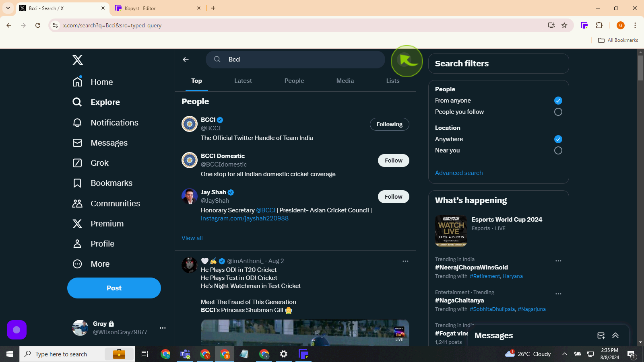Image resolution: width=644 pixels, height=362 pixels.
Task: Select People you follow filter
Action: 558,112
